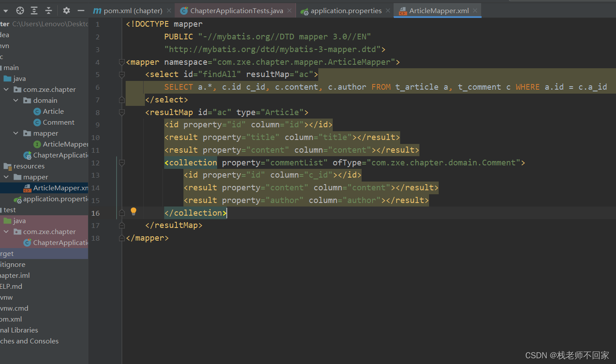Click the blue java source folder icon under main
The height and width of the screenshot is (364, 616).
click(7, 79)
